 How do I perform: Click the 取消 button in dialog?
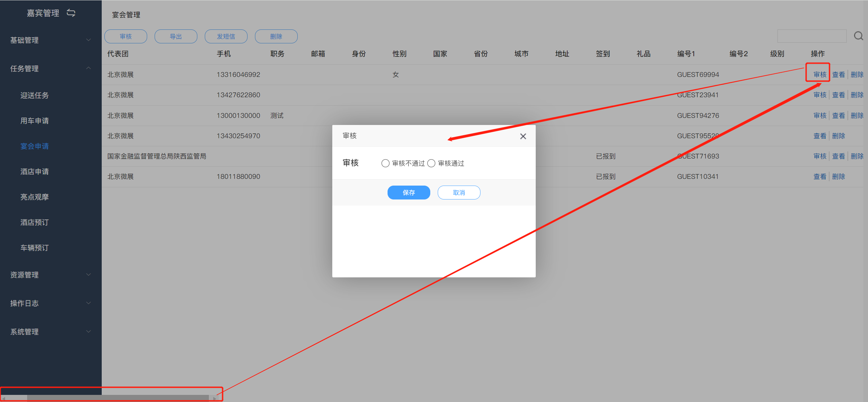459,192
